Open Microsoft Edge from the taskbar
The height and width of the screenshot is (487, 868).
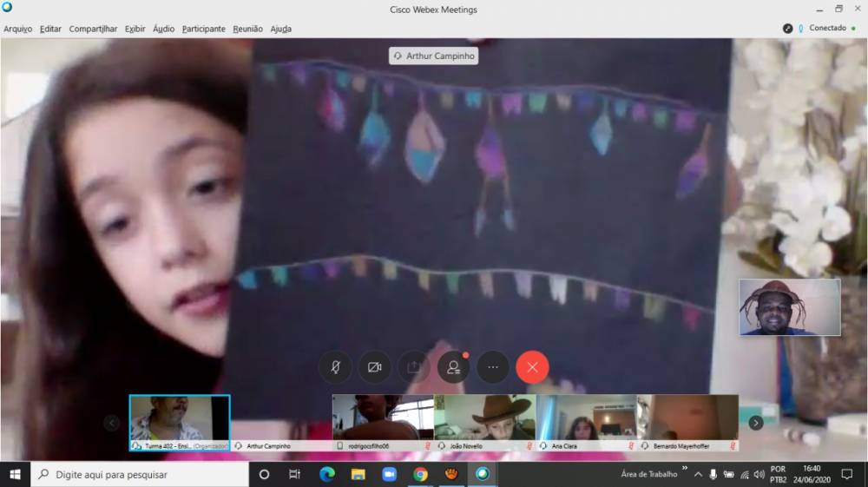(x=327, y=474)
